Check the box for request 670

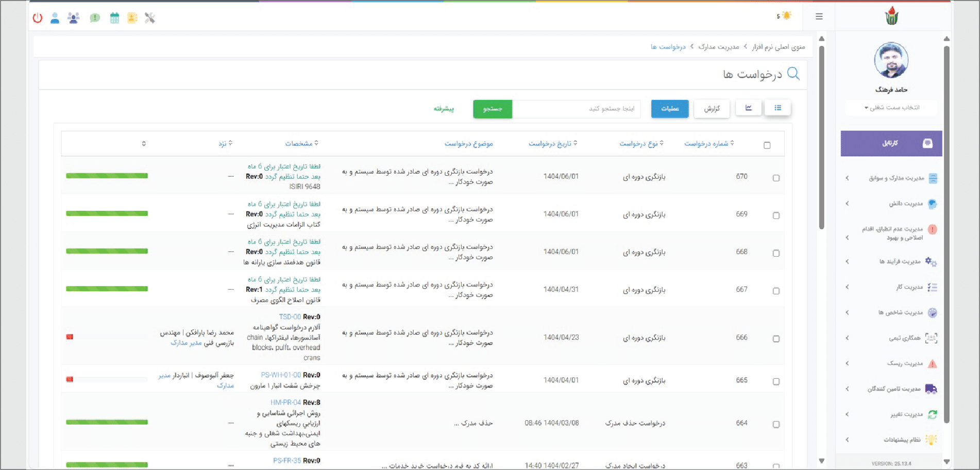point(776,178)
